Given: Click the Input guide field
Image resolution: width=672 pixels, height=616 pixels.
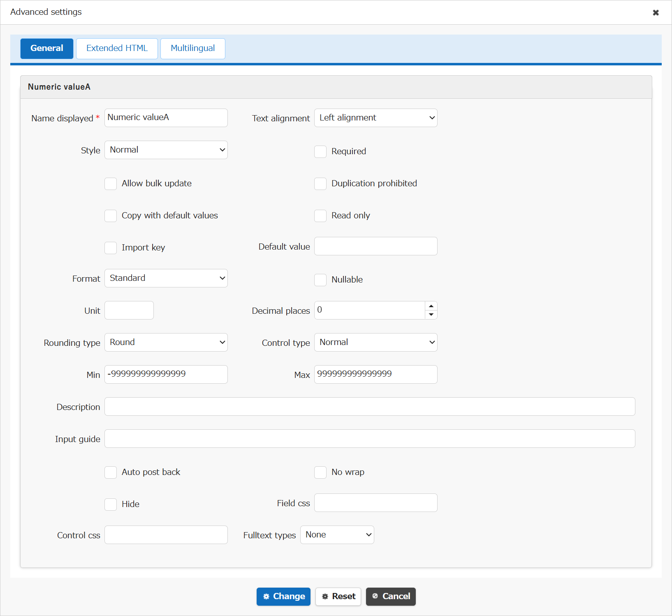Looking at the screenshot, I should (370, 439).
